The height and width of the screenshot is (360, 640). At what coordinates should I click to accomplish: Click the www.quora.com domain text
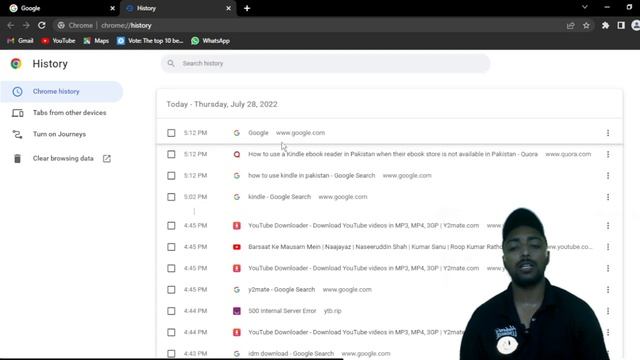[568, 154]
